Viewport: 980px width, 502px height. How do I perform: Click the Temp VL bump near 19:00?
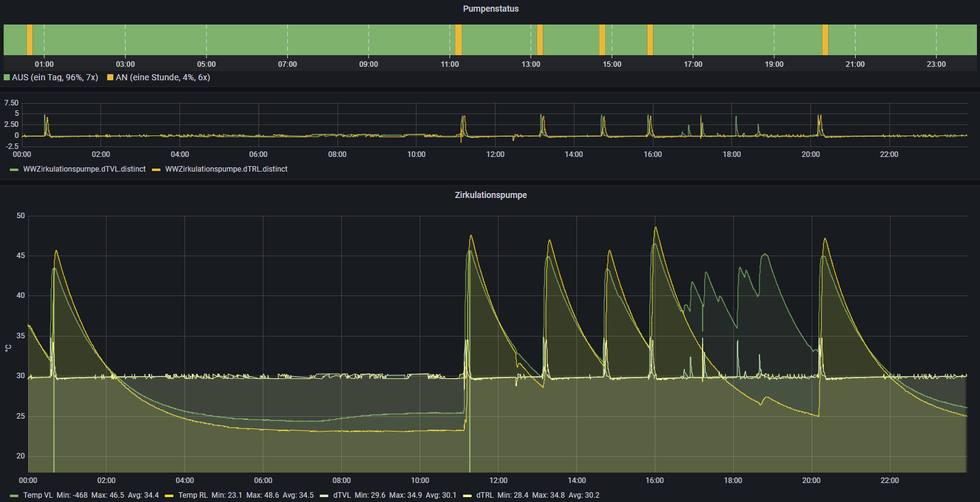coord(765,254)
